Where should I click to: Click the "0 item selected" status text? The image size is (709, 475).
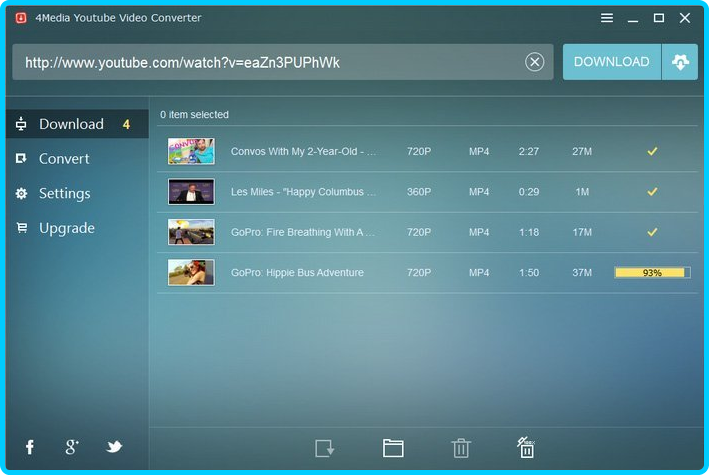click(194, 115)
